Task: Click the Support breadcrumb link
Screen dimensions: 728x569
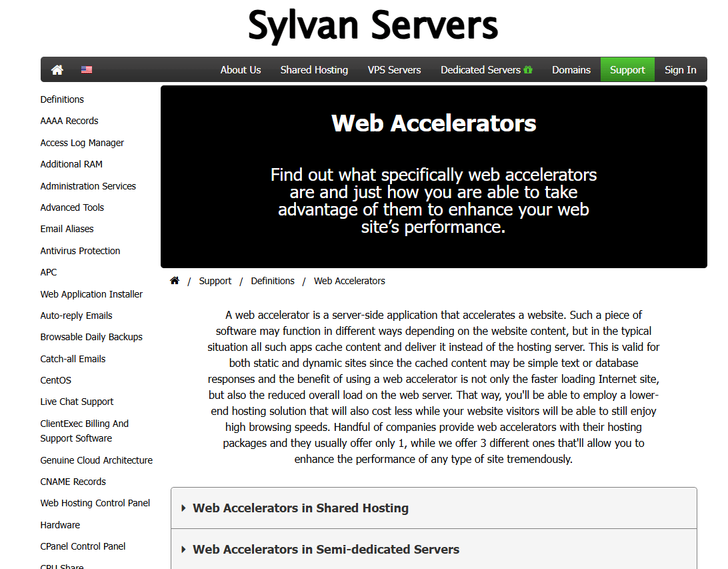Action: point(215,281)
